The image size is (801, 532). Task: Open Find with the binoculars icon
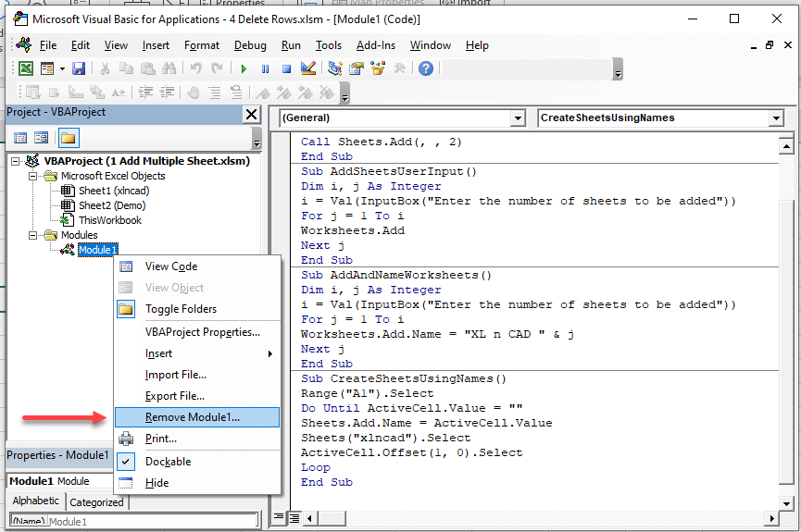click(x=169, y=68)
